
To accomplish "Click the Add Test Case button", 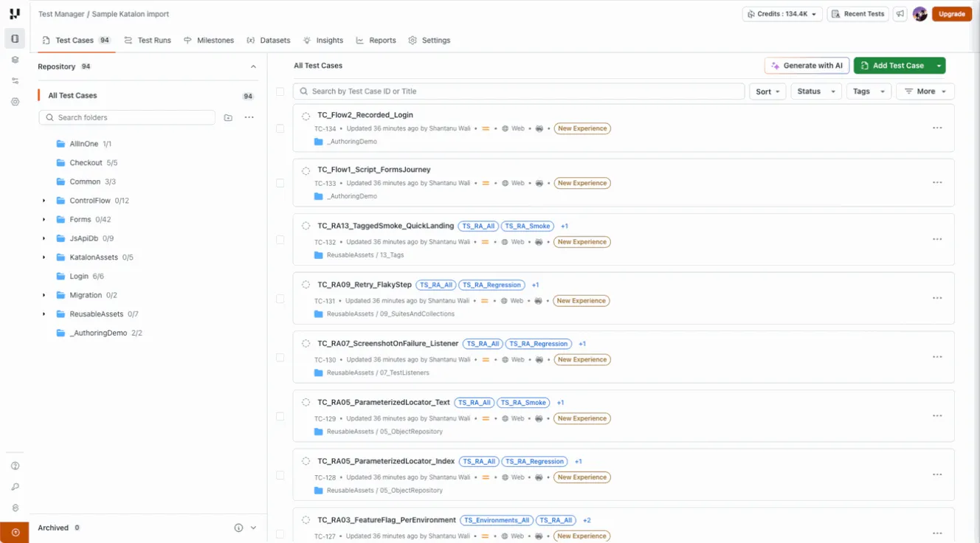I will point(892,66).
